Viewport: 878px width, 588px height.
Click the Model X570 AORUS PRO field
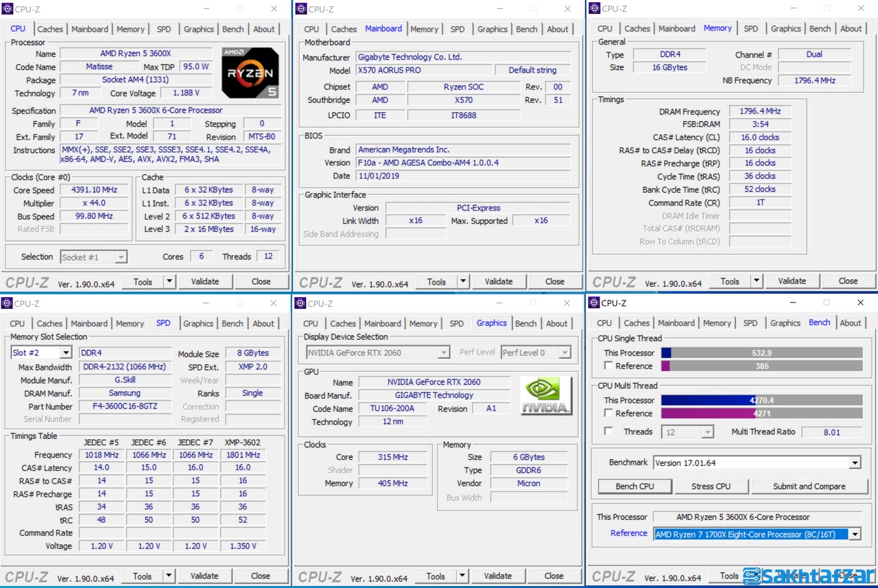pos(425,70)
